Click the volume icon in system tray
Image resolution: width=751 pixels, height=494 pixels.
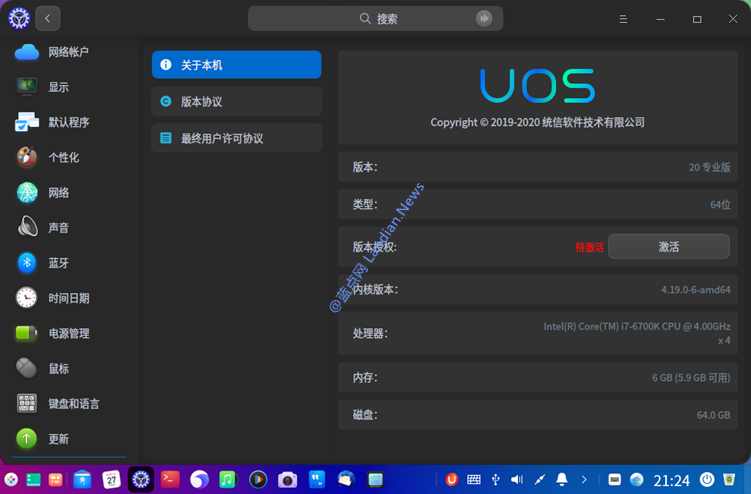click(517, 480)
